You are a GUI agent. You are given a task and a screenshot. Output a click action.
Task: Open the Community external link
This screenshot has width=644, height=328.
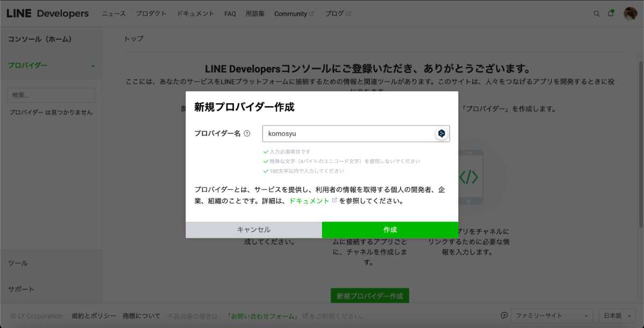point(294,14)
